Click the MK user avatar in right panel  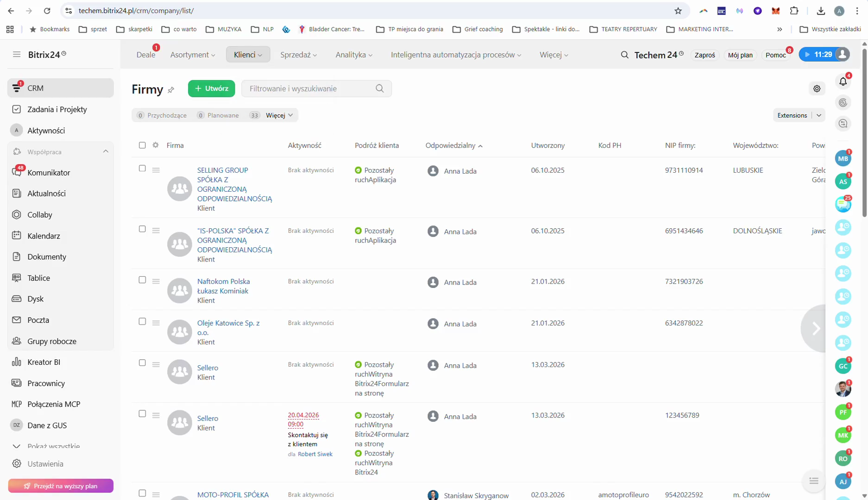[843, 435]
